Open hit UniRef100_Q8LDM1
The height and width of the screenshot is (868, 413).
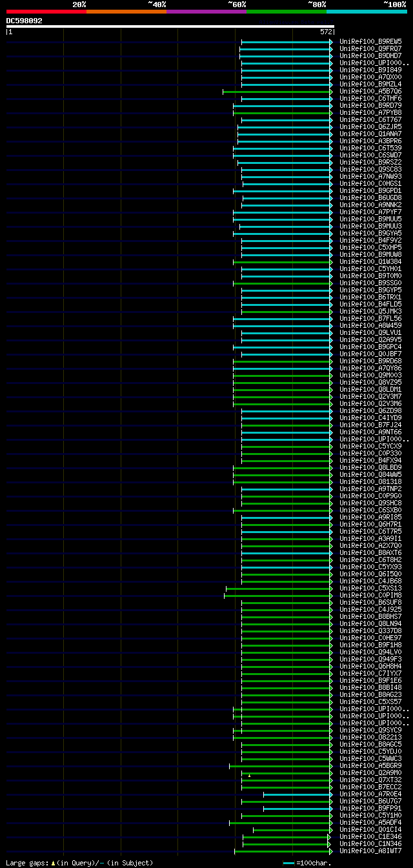[x=370, y=389]
